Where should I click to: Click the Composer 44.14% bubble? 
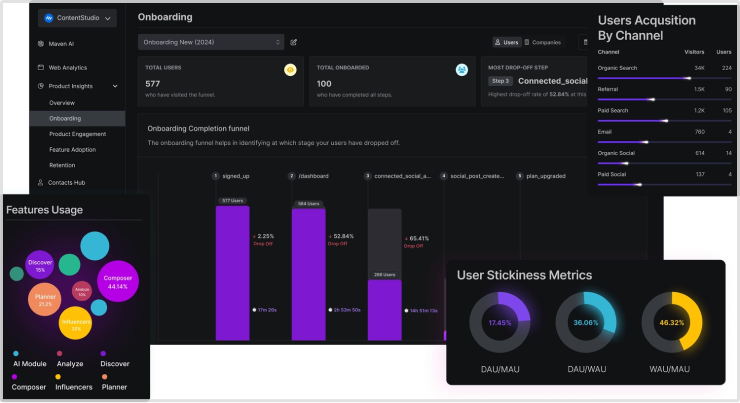point(118,281)
